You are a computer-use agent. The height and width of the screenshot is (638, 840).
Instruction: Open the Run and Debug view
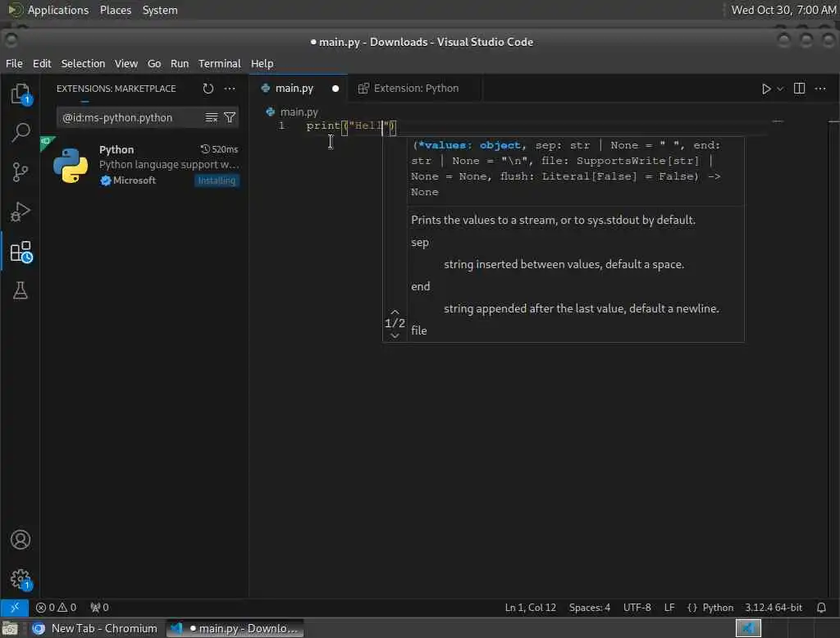coord(21,212)
